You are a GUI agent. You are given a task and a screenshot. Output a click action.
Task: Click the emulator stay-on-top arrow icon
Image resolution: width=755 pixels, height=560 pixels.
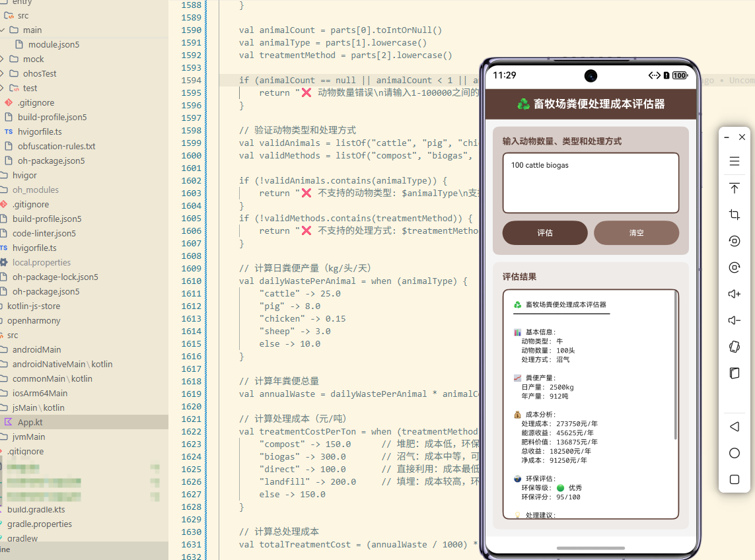coord(734,188)
